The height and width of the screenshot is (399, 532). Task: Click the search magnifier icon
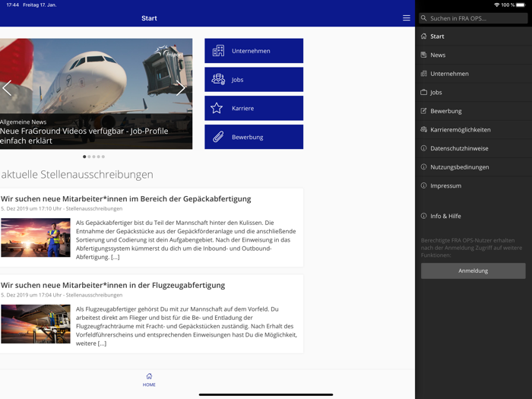pyautogui.click(x=424, y=18)
